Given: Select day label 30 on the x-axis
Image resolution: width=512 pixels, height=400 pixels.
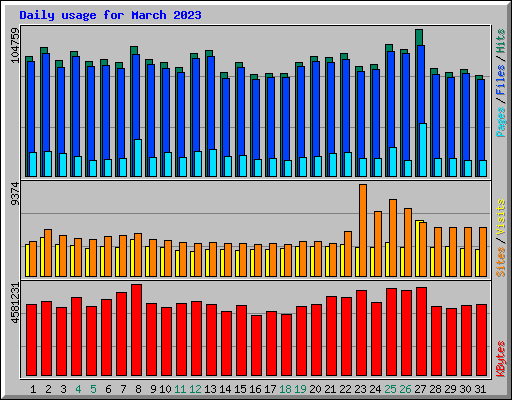Looking at the screenshot, I should click(x=465, y=389).
